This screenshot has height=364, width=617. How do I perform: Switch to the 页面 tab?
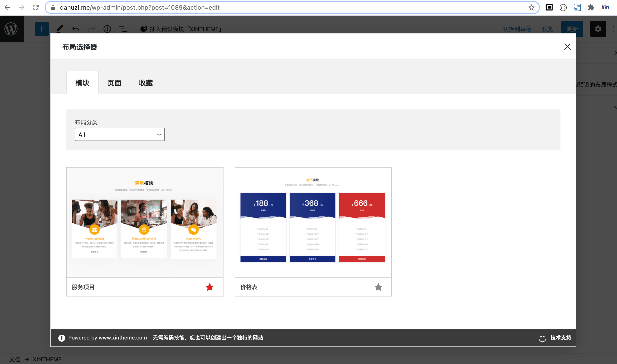[x=114, y=83]
